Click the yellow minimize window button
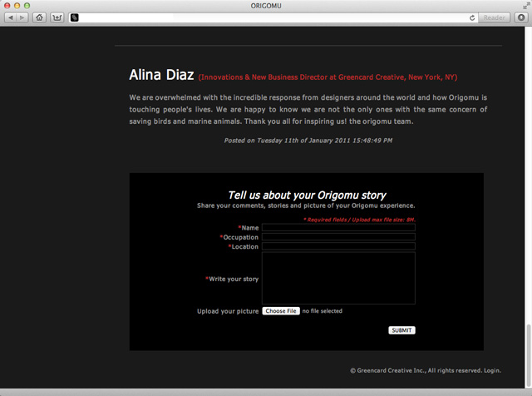 point(17,6)
